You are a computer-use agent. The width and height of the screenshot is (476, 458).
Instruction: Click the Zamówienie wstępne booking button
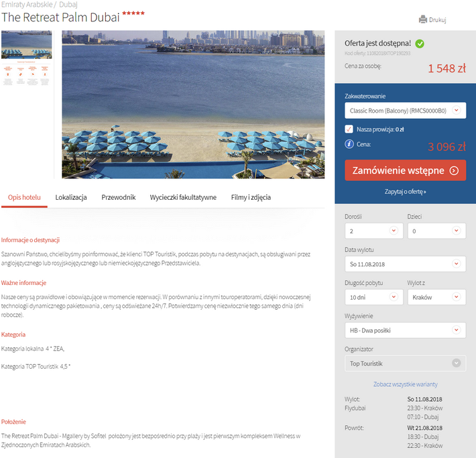pyautogui.click(x=405, y=170)
